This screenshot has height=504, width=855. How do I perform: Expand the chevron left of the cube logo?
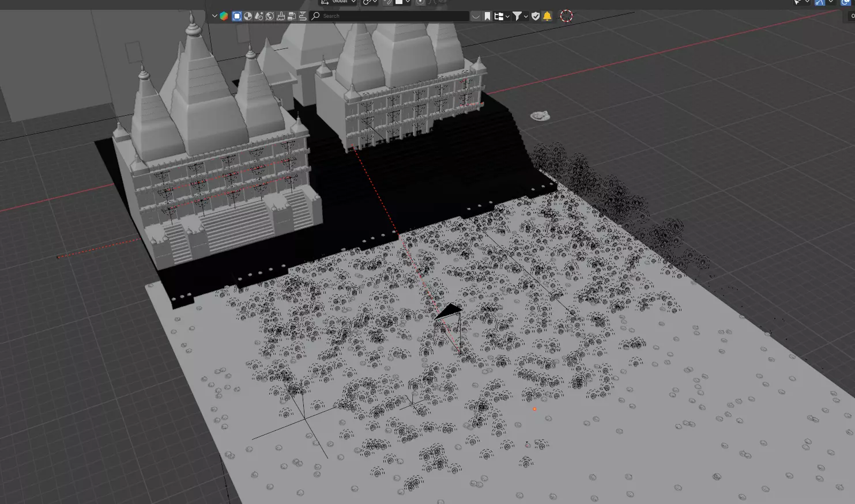click(214, 16)
